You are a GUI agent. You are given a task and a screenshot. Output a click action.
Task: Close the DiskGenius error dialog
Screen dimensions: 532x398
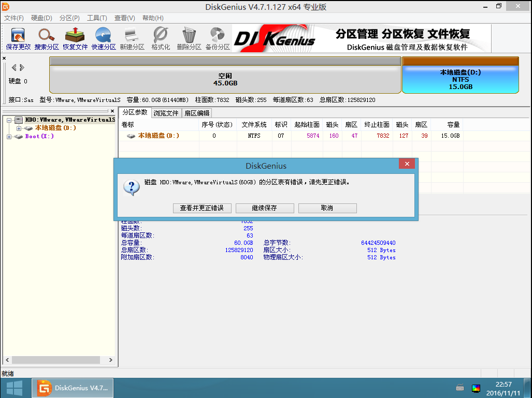(407, 164)
